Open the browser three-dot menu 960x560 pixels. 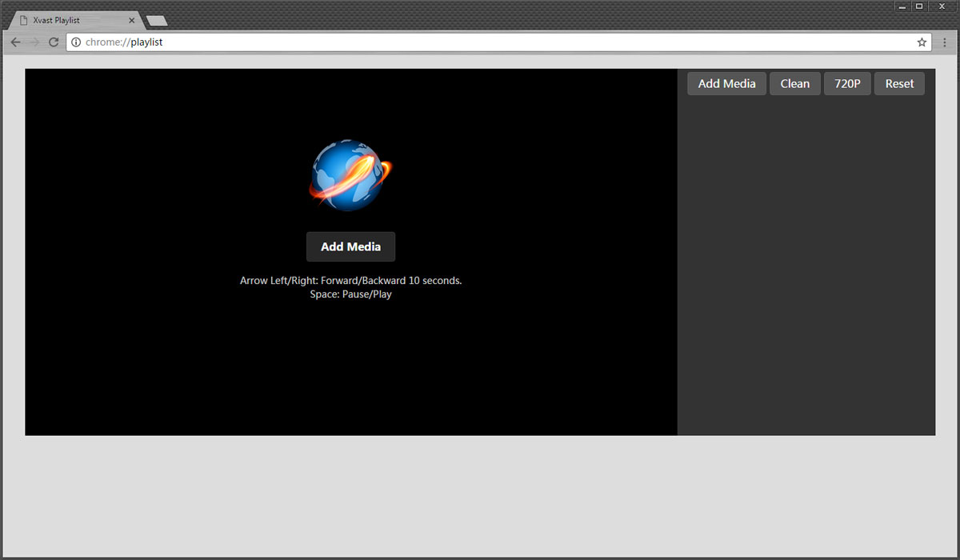pos(945,42)
